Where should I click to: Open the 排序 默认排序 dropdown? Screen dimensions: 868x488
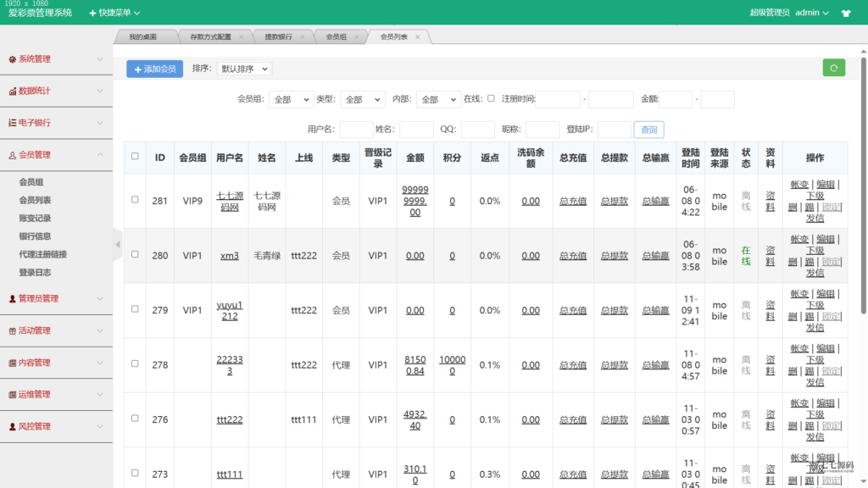243,69
